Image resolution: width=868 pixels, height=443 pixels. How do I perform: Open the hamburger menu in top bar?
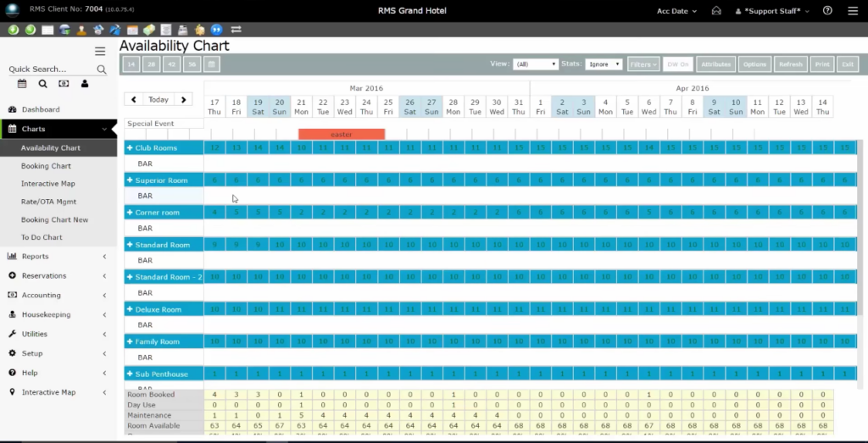click(853, 10)
